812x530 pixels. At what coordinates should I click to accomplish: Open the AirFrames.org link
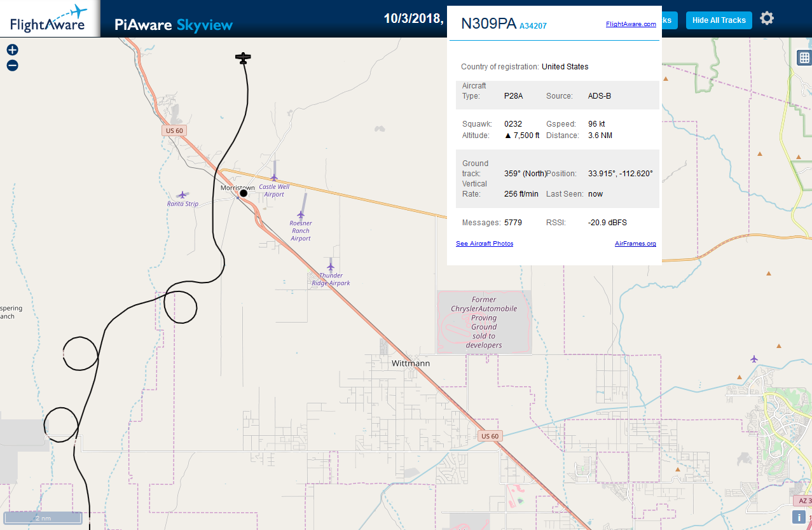635,244
